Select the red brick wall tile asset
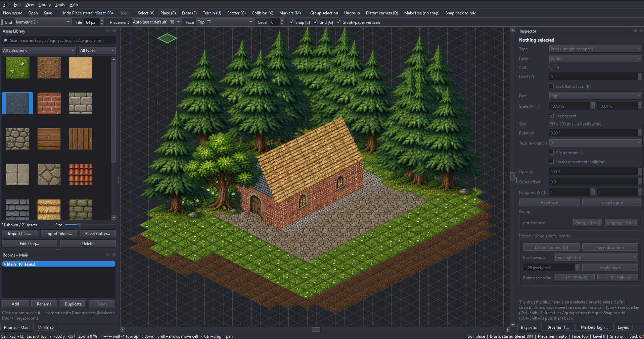 [49, 103]
